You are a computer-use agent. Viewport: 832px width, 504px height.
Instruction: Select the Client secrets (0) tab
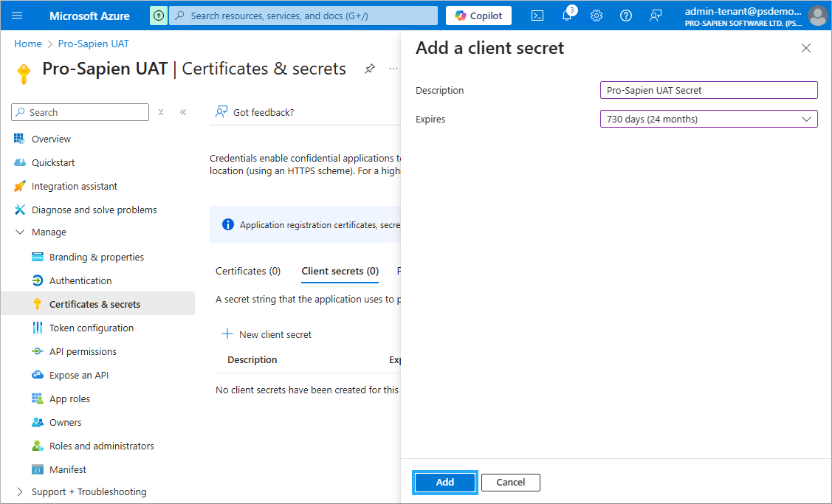click(340, 271)
